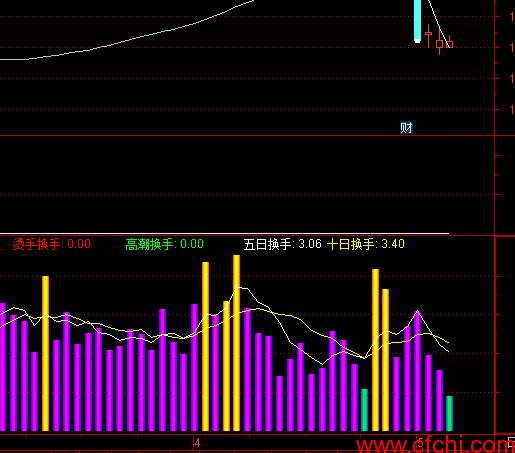Click the 烫手换手 indicator label
This screenshot has height=453, width=515.
point(51,244)
